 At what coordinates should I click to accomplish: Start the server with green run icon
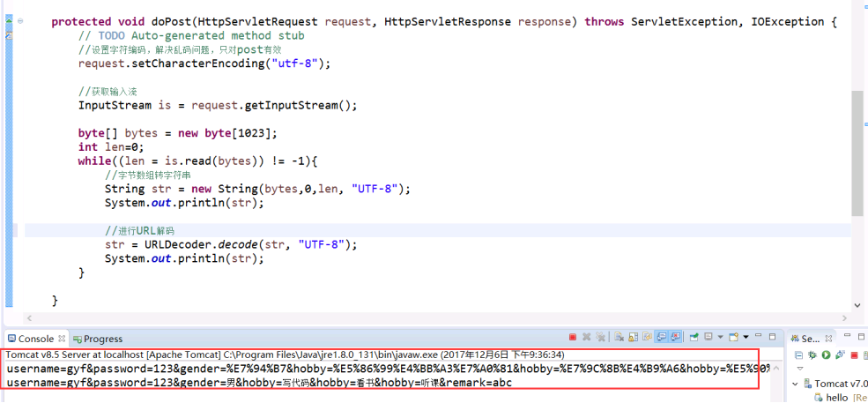pyautogui.click(x=826, y=354)
